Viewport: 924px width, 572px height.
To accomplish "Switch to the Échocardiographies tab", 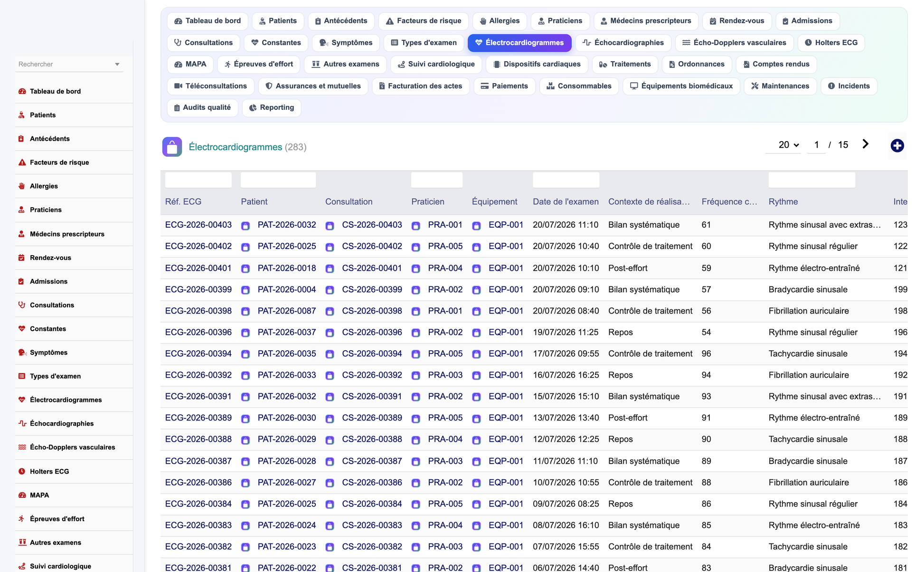I will [623, 43].
